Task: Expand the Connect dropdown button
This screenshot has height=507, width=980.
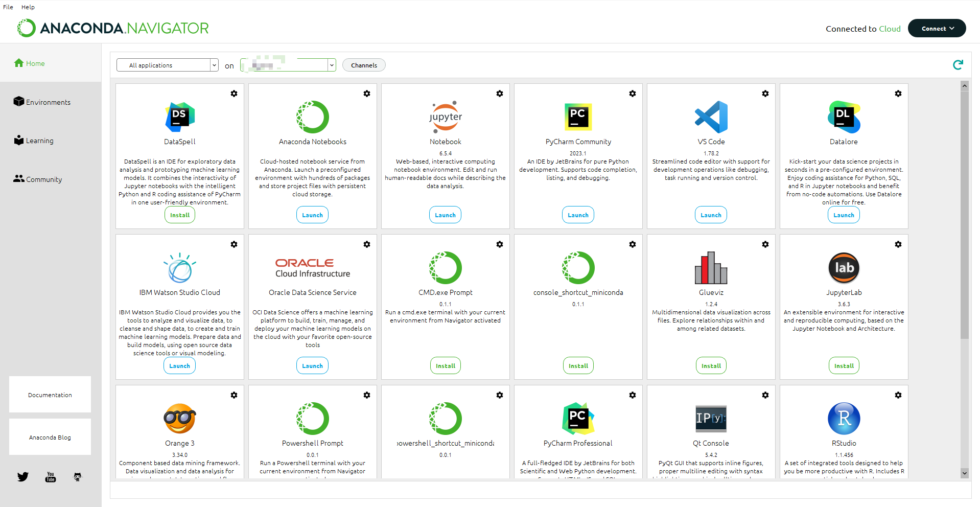Action: point(937,29)
